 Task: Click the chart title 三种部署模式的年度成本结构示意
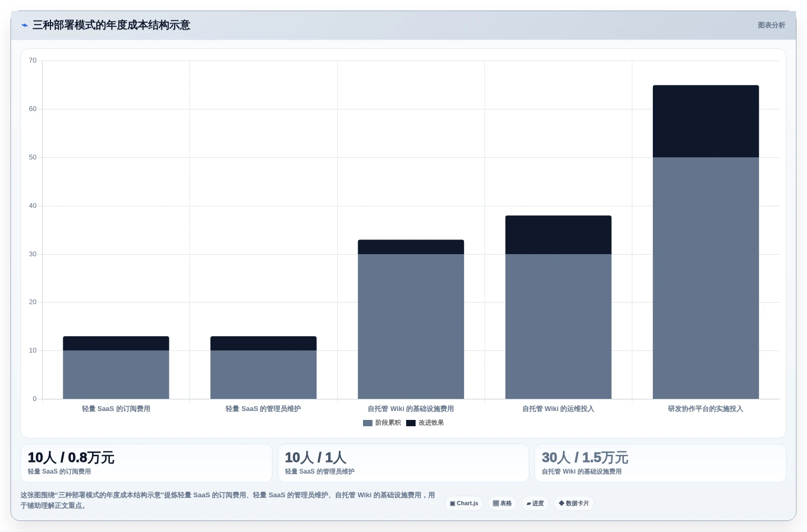[112, 25]
